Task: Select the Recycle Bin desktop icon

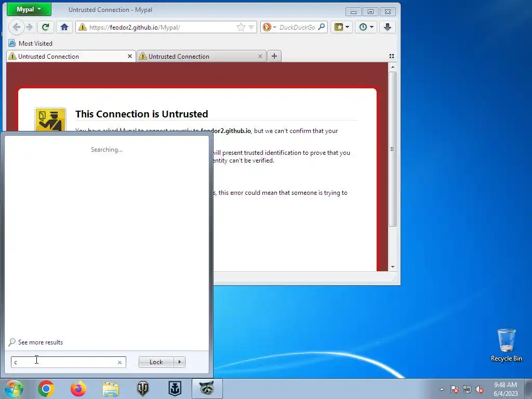Action: click(506, 345)
